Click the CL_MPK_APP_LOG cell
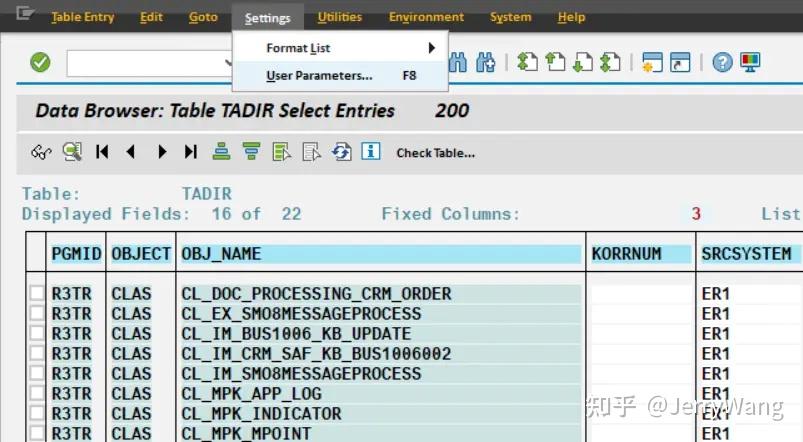The image size is (803, 442). pos(381,393)
